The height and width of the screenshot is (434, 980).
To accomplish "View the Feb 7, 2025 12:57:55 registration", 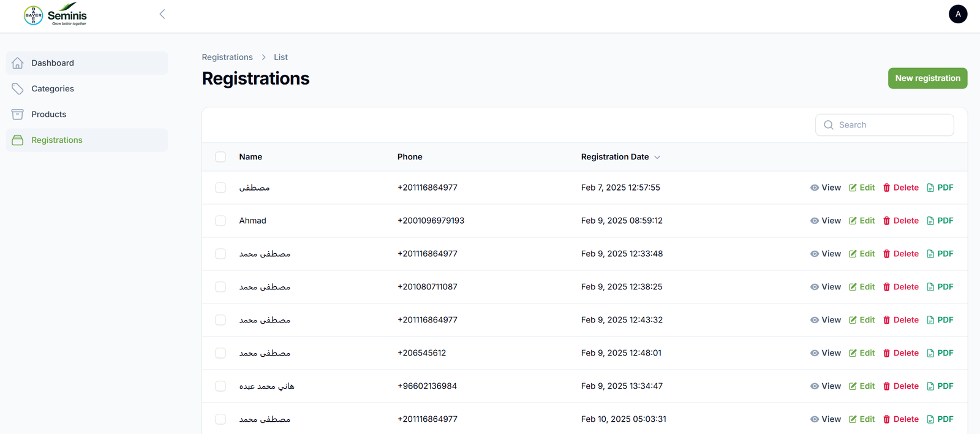I will coord(825,188).
